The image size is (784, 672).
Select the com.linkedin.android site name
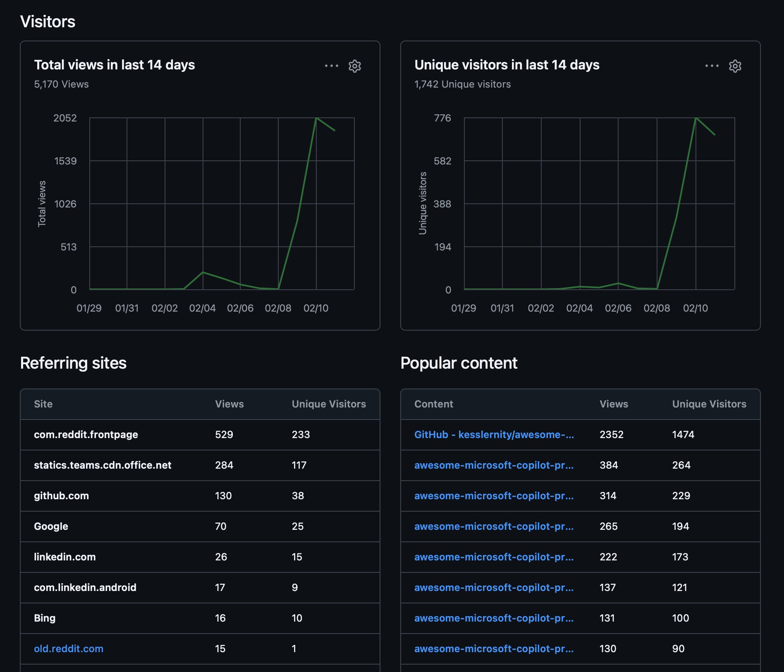click(x=85, y=587)
